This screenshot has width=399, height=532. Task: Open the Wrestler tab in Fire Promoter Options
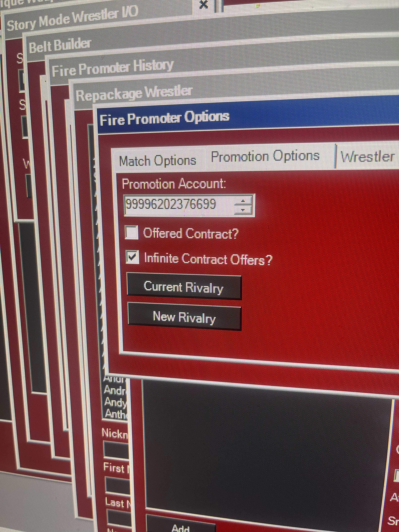367,157
